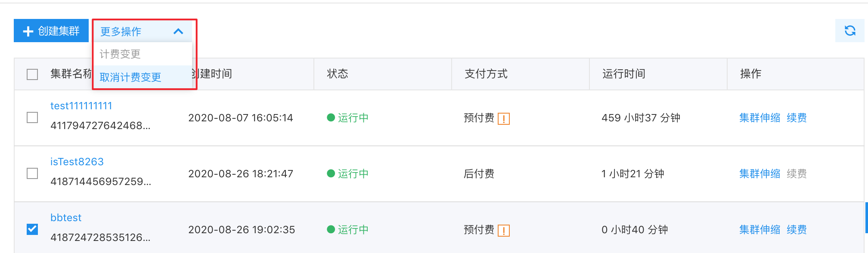Image resolution: width=868 pixels, height=253 pixels.
Task: Collapse the 更多操作 dropdown
Action: 143,31
